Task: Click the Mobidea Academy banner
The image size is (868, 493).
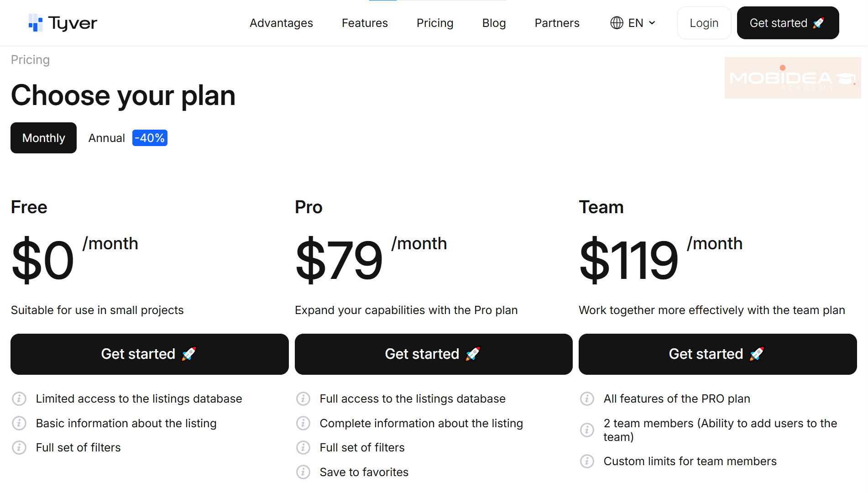Action: pyautogui.click(x=792, y=78)
